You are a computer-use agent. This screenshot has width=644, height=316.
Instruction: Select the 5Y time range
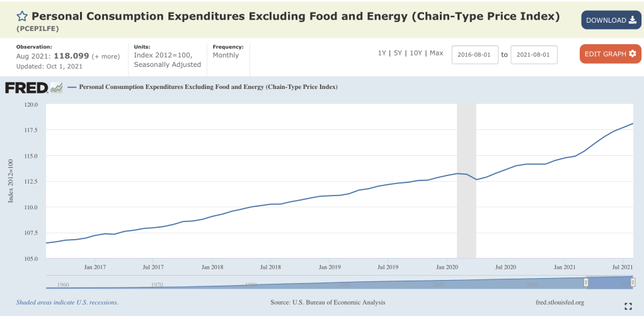tap(397, 53)
